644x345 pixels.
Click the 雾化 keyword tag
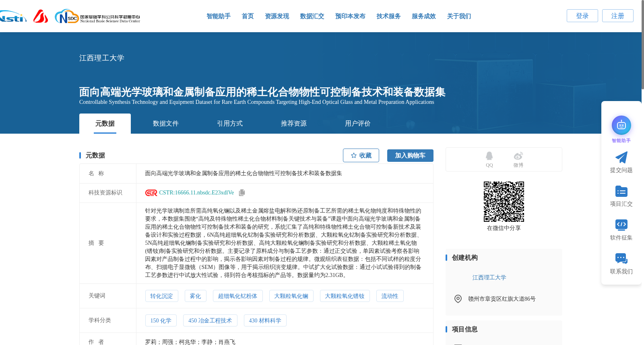coord(195,296)
